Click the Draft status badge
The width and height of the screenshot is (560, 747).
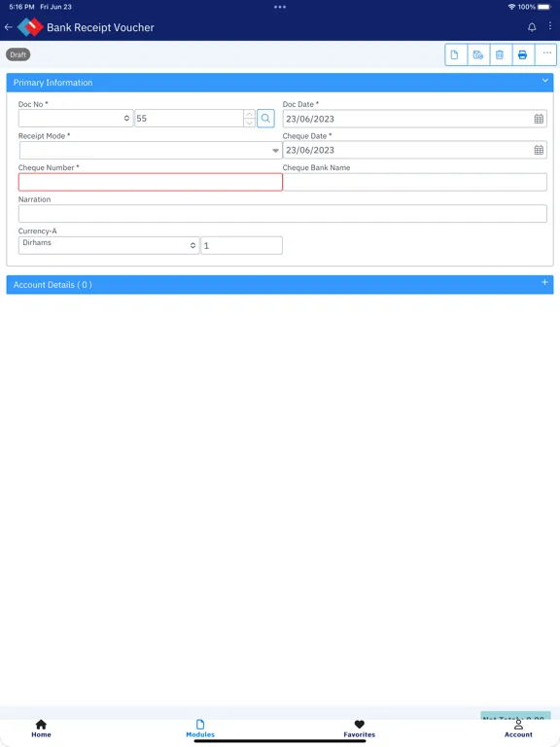(18, 54)
